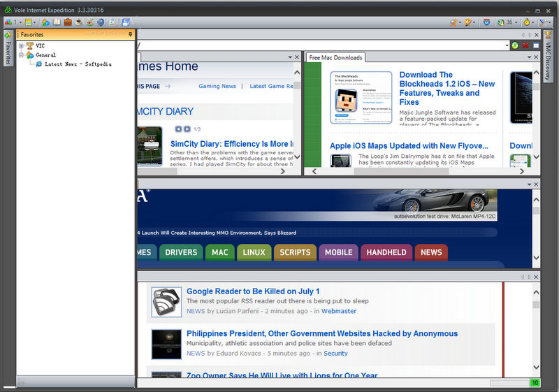Open the Security category link

coord(335,353)
